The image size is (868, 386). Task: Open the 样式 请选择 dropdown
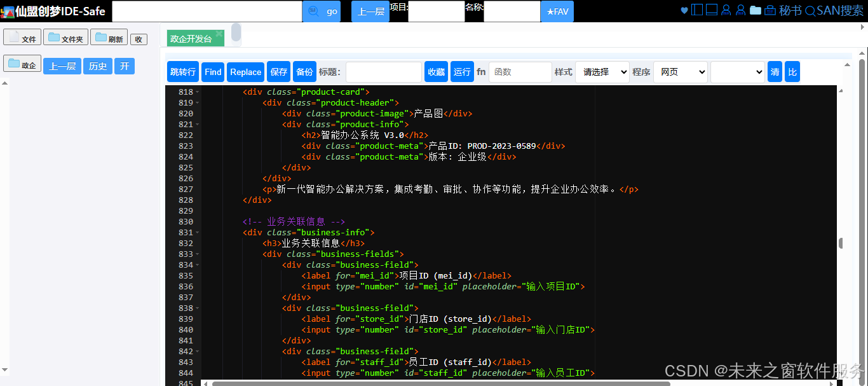pyautogui.click(x=602, y=72)
